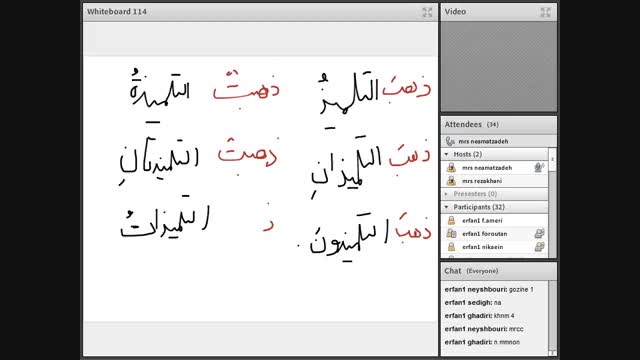Click the chat panel scrollbar
This screenshot has height=360, width=640.
(552, 318)
